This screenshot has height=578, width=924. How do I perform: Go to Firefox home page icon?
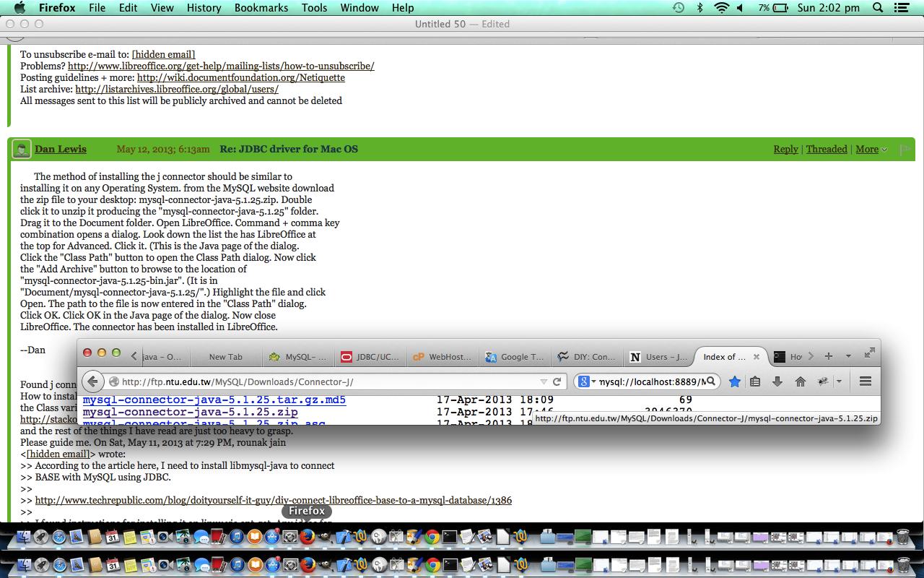800,381
